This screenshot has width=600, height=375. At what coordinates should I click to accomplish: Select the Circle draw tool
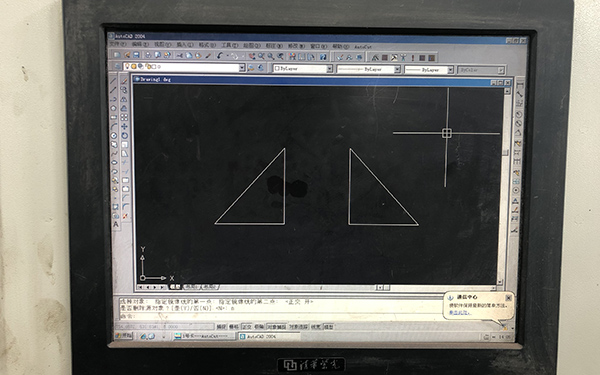(114, 135)
